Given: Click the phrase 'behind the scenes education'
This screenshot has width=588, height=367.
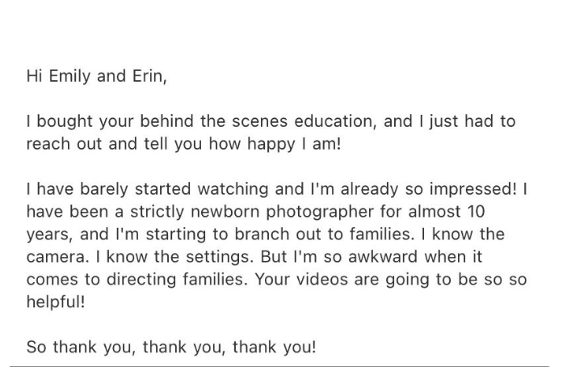Looking at the screenshot, I should [x=257, y=121].
